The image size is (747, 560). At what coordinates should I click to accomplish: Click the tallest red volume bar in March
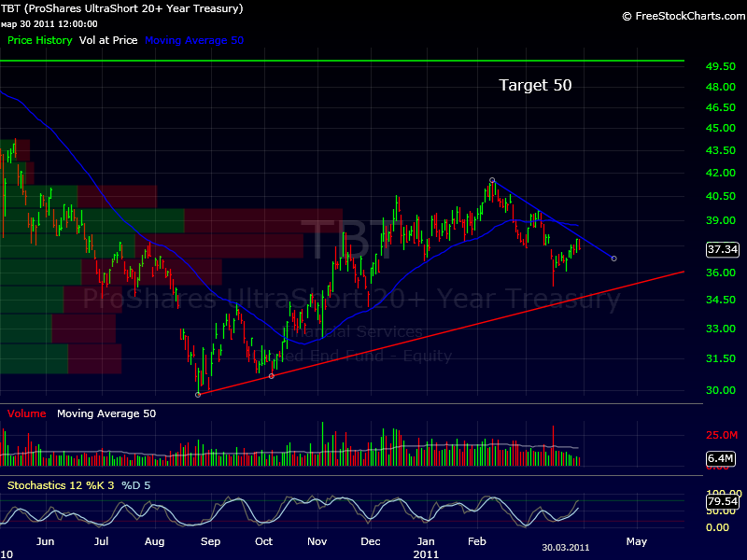click(x=553, y=446)
